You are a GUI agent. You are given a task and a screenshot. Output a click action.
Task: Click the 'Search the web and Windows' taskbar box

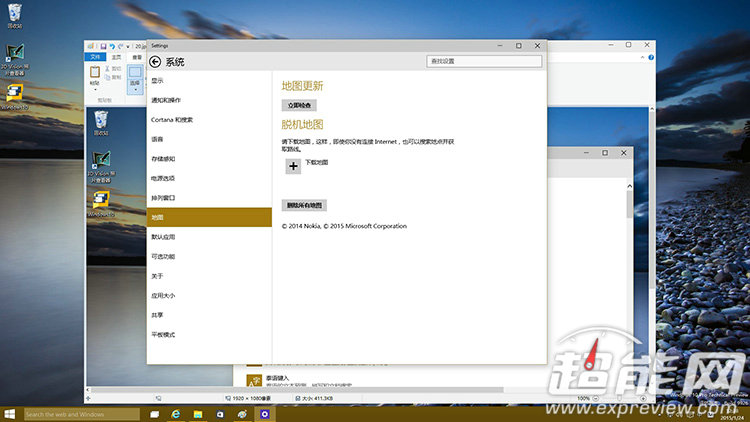pos(80,413)
